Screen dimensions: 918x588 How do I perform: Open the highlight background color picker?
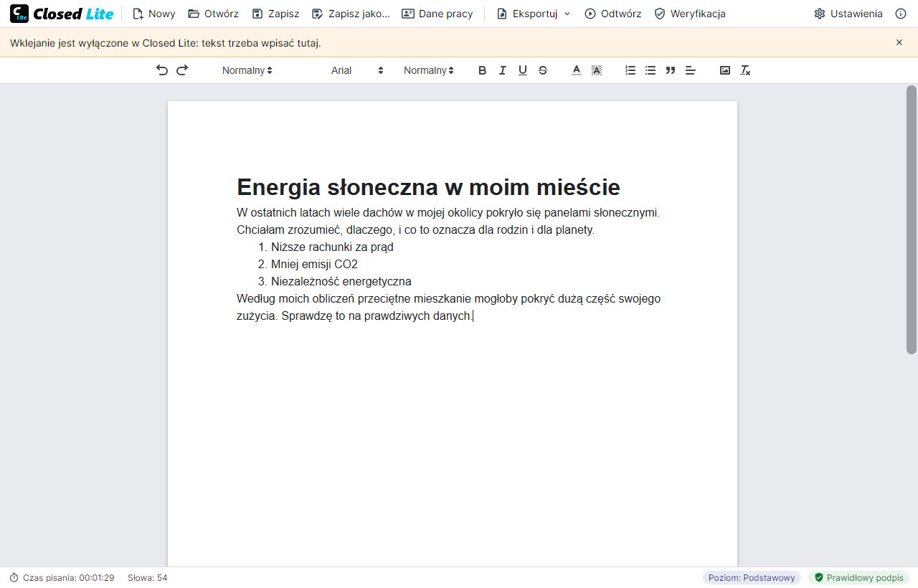tap(596, 70)
